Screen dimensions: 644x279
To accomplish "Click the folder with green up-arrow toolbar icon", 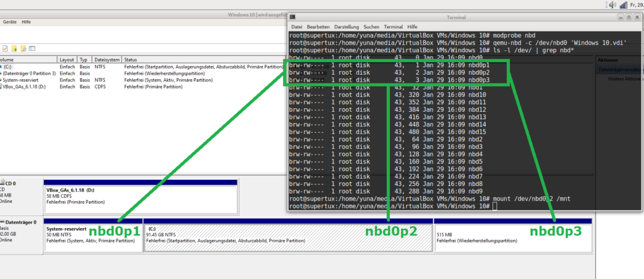I will [14, 48].
